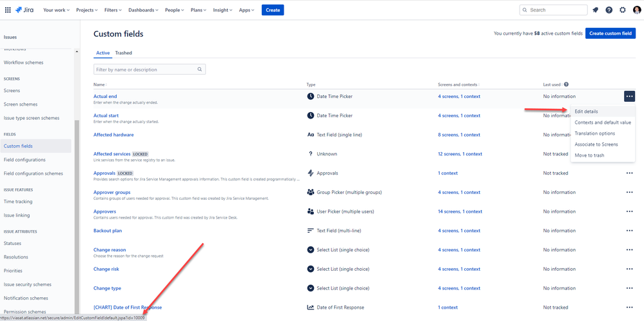Viewport: 644px width, 321px height.
Task: Open the more actions menu for Approvals
Action: tap(629, 173)
